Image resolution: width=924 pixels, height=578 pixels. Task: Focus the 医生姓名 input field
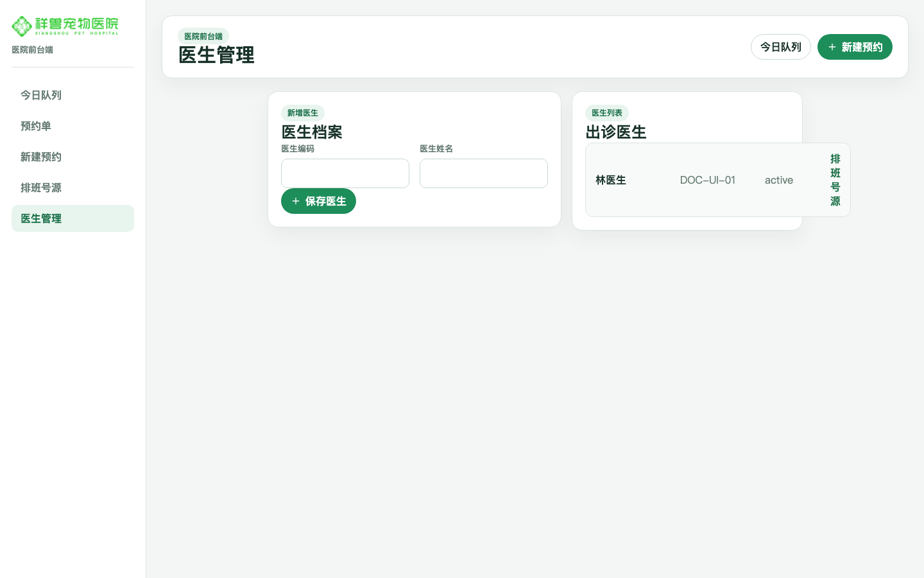(x=484, y=173)
